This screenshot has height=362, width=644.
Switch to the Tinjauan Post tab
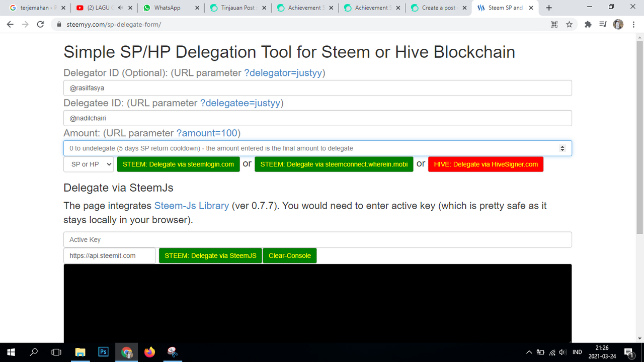coord(237,8)
